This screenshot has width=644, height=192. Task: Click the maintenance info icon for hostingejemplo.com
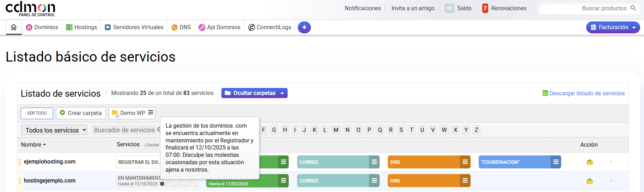coord(162,184)
